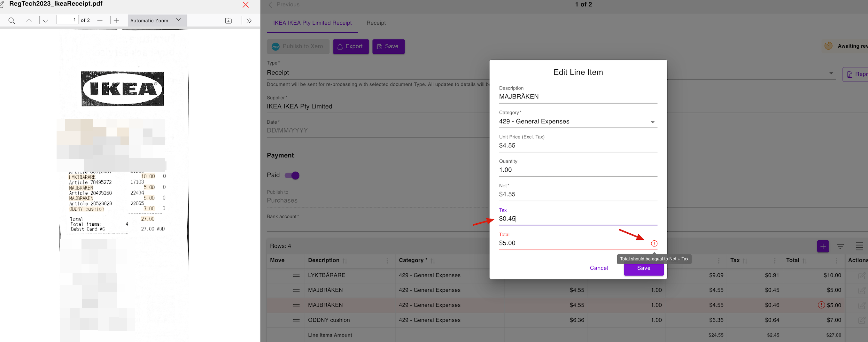Sort by Tax column arrows
Viewport: 868px width, 342px height.
point(745,261)
